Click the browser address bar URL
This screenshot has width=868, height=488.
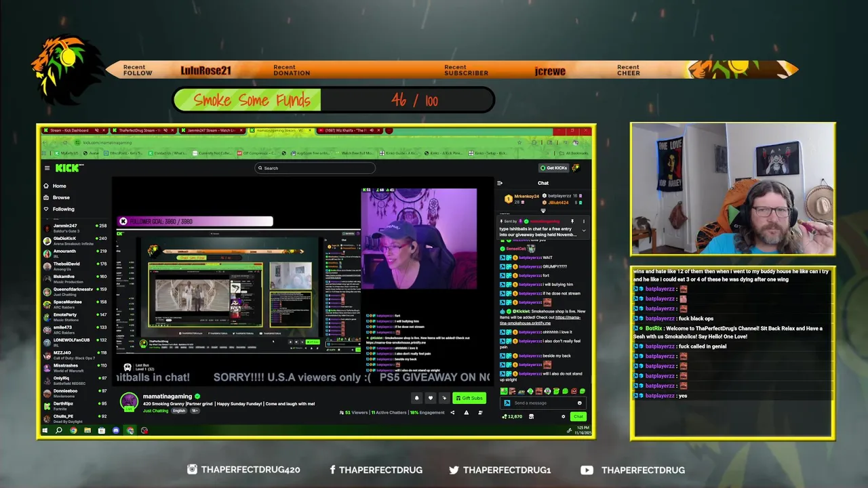click(107, 142)
